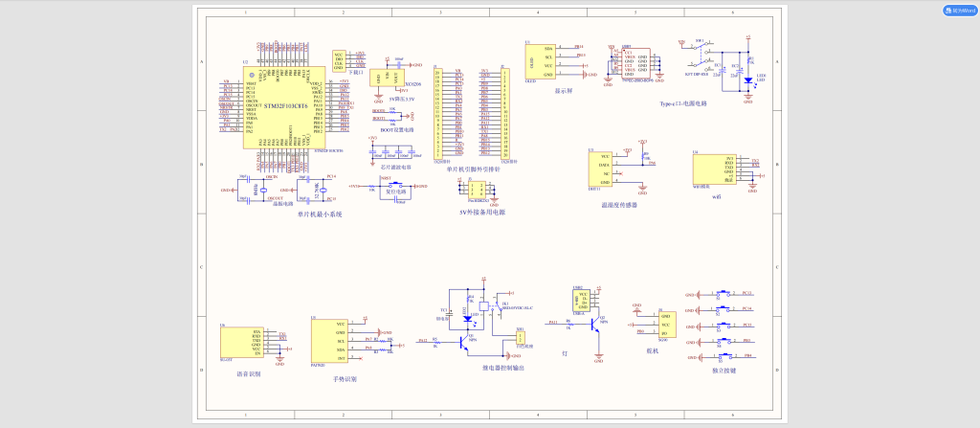
Task: Click the 单片机最小系统 label text
Action: pyautogui.click(x=319, y=214)
